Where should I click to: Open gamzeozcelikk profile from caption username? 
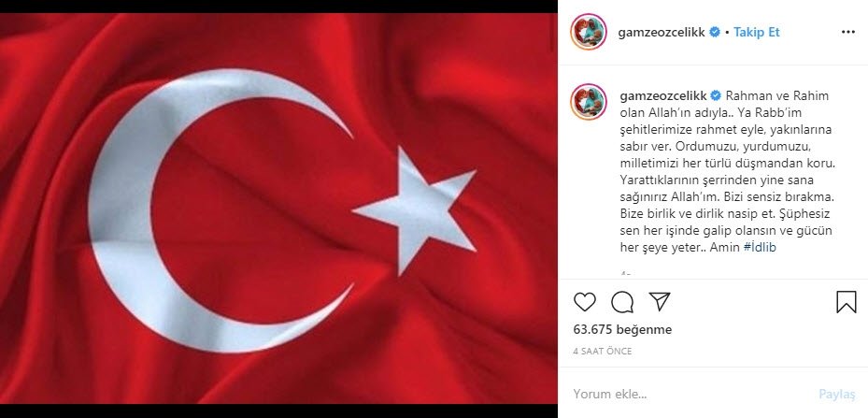click(x=663, y=95)
